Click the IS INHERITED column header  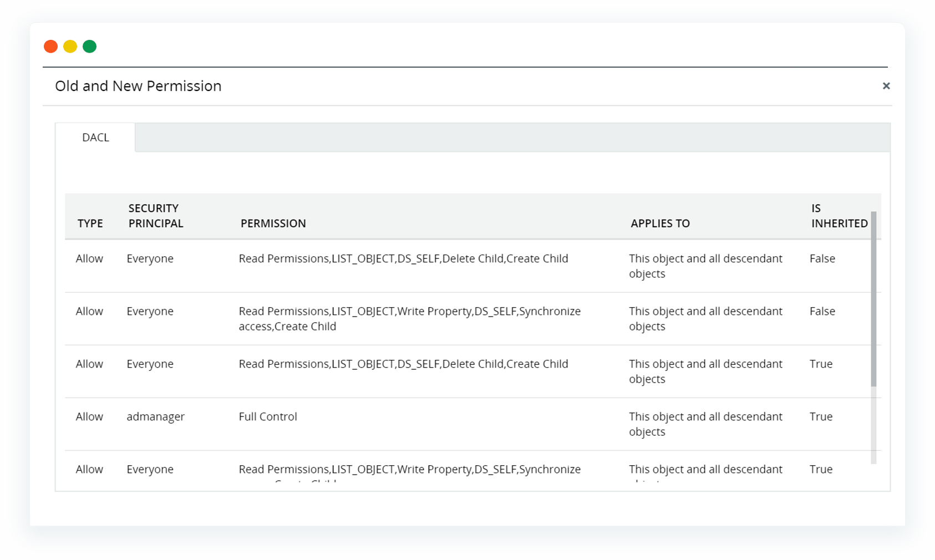click(x=839, y=216)
